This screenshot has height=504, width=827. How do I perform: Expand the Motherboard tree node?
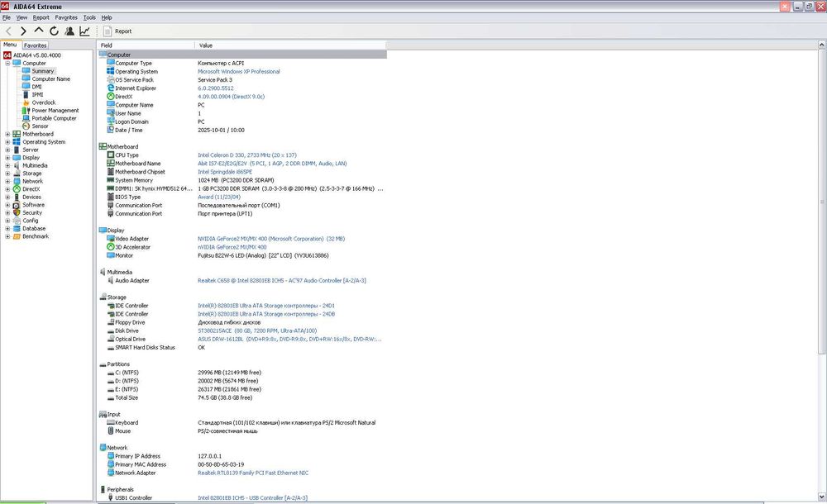pyautogui.click(x=7, y=134)
